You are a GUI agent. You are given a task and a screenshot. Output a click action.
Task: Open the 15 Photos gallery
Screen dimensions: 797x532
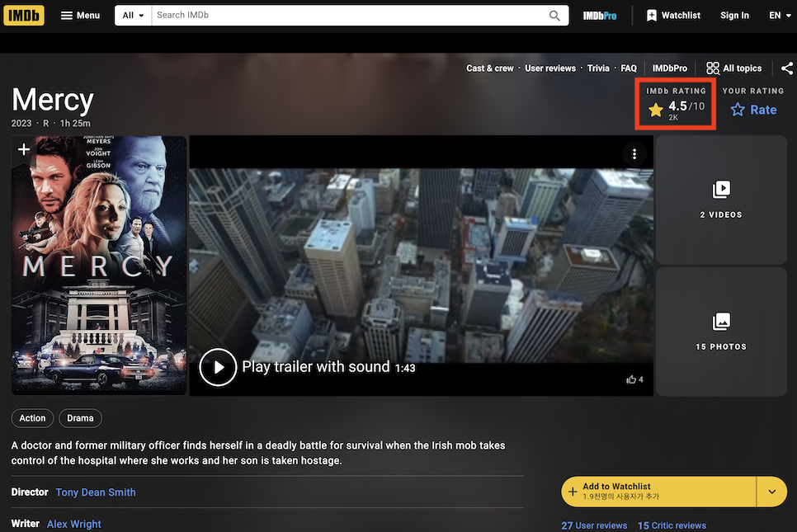pos(721,332)
